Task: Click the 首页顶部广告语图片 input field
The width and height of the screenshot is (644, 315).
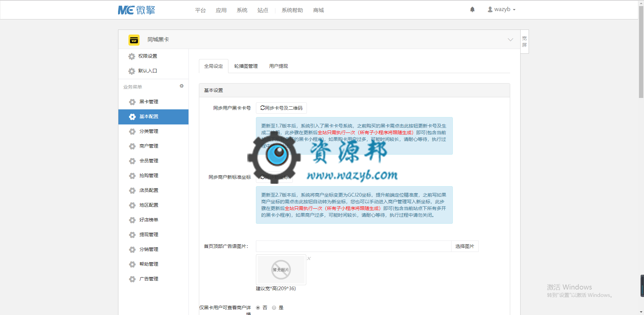Action: (354, 246)
